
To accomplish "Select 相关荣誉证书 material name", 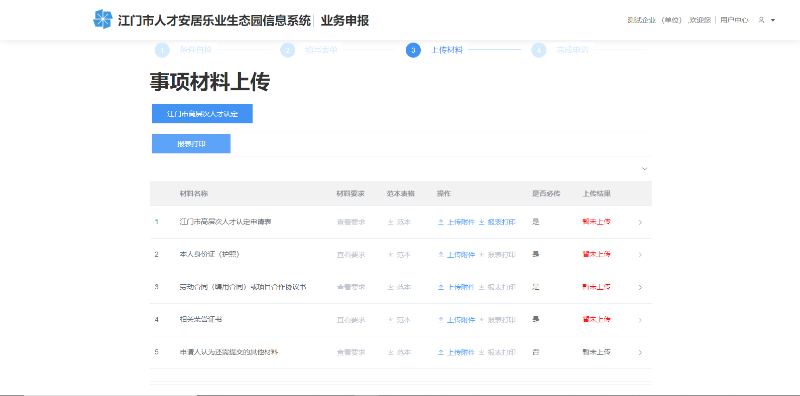I will tap(201, 320).
